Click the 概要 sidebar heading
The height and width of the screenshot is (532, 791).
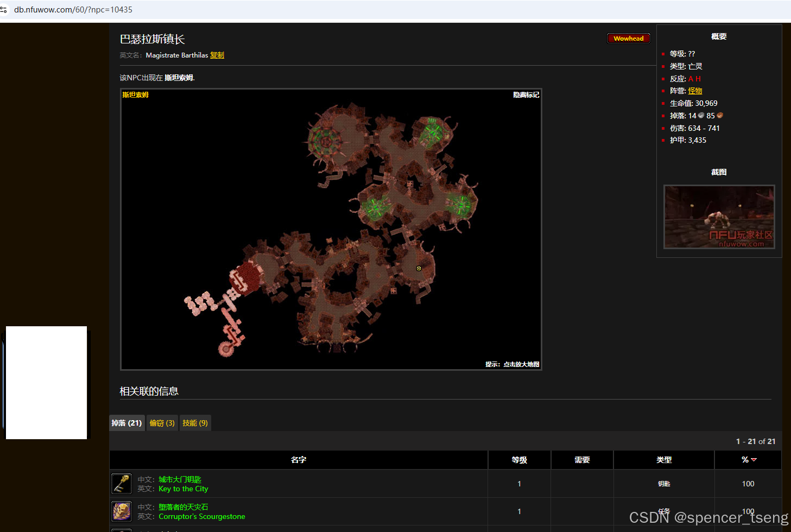tap(719, 36)
